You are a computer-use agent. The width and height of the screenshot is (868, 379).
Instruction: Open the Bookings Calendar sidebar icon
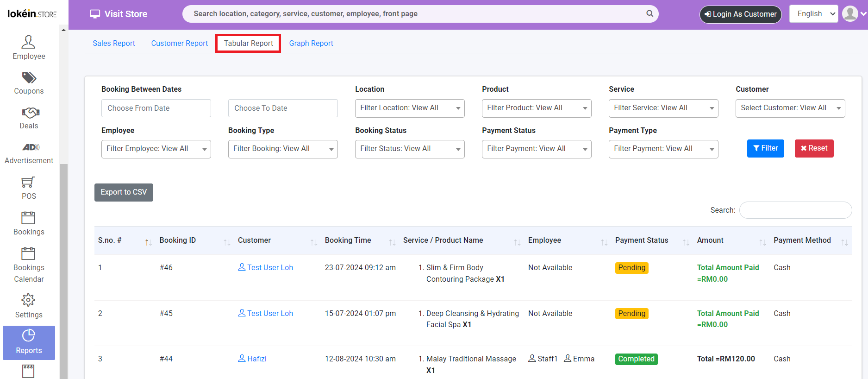point(28,253)
